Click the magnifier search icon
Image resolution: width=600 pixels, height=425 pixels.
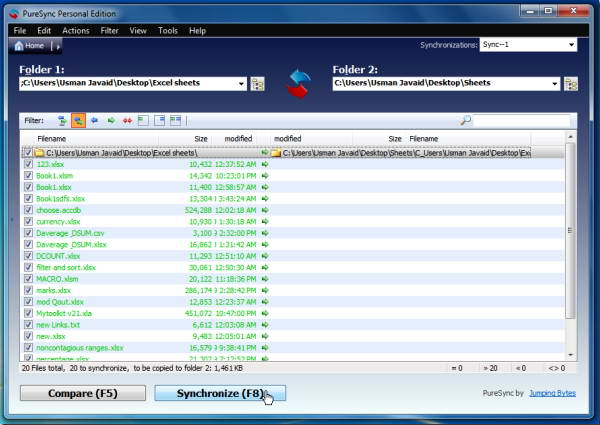(x=465, y=120)
